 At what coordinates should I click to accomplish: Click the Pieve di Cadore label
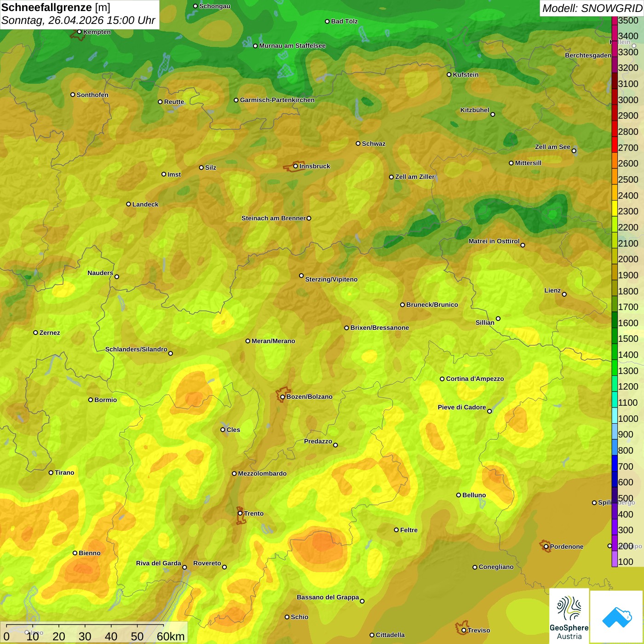point(462,407)
